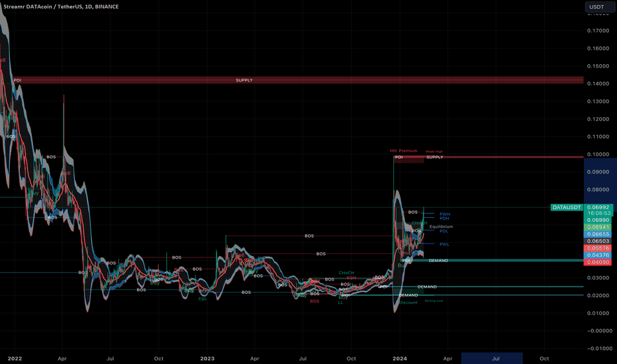The height and width of the screenshot is (364, 617).
Task: Click the Weak High label
Action: click(434, 152)
